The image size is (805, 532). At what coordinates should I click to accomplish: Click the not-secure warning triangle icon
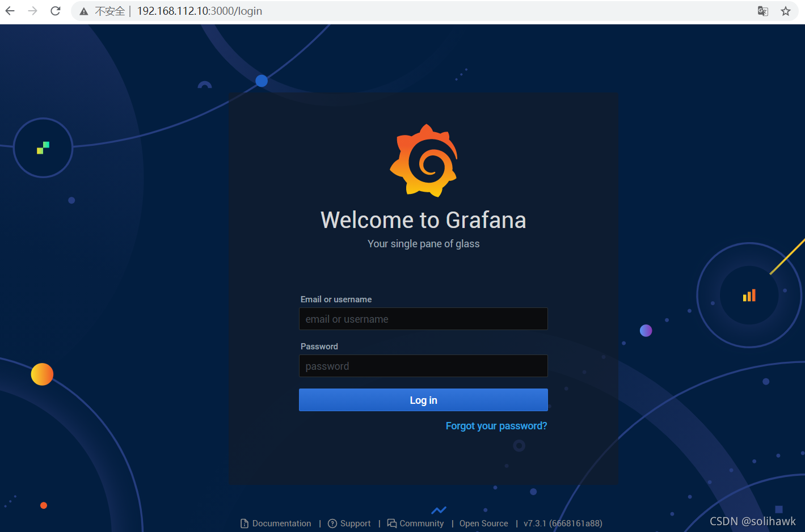pos(84,11)
